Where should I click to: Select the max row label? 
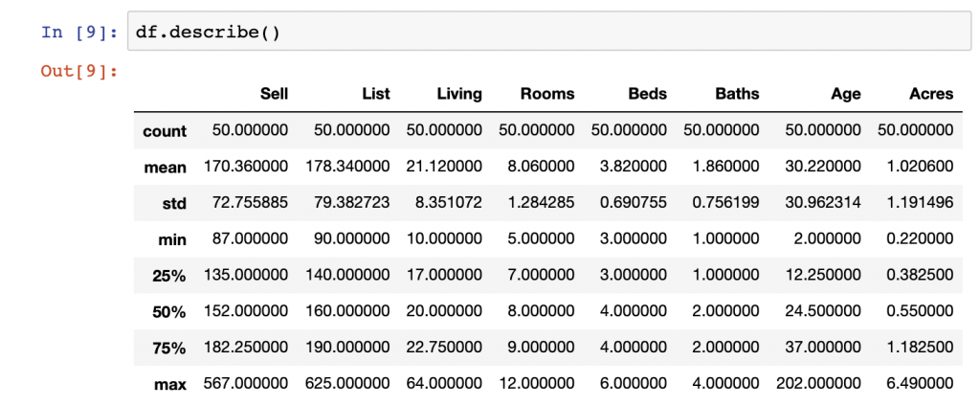click(170, 385)
